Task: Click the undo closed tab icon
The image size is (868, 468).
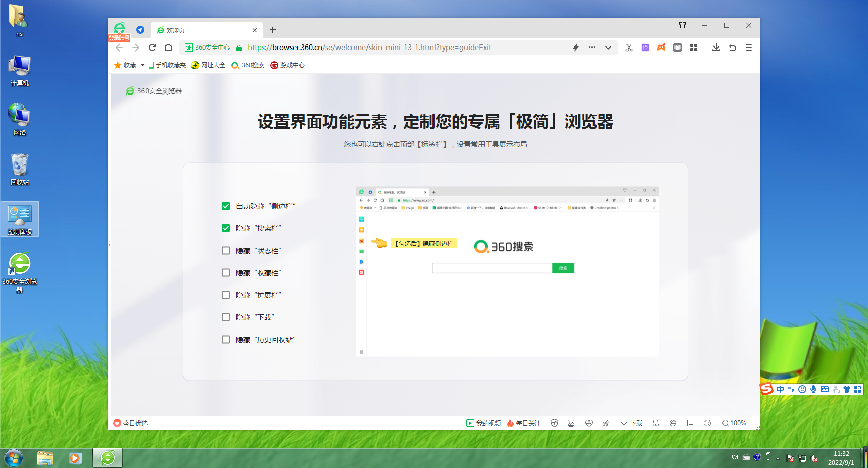Action: click(733, 48)
